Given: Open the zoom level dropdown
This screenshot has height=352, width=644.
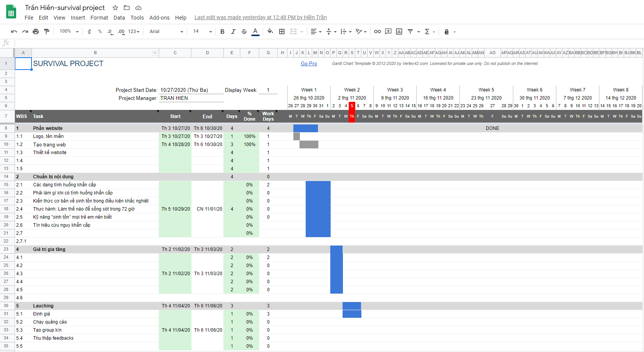Looking at the screenshot, I should [x=69, y=32].
